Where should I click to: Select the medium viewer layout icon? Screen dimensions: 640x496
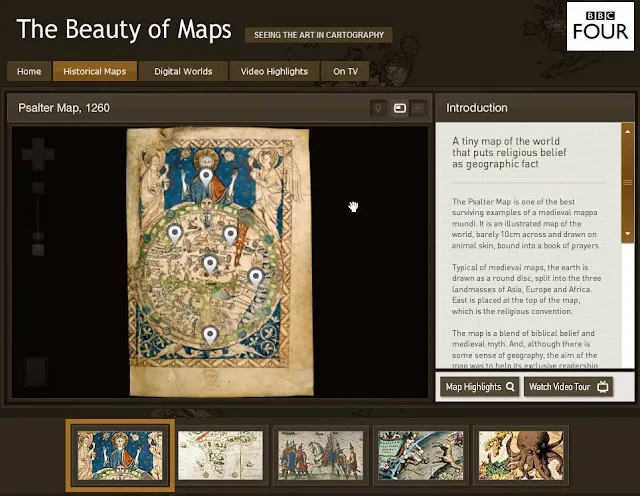[x=400, y=108]
